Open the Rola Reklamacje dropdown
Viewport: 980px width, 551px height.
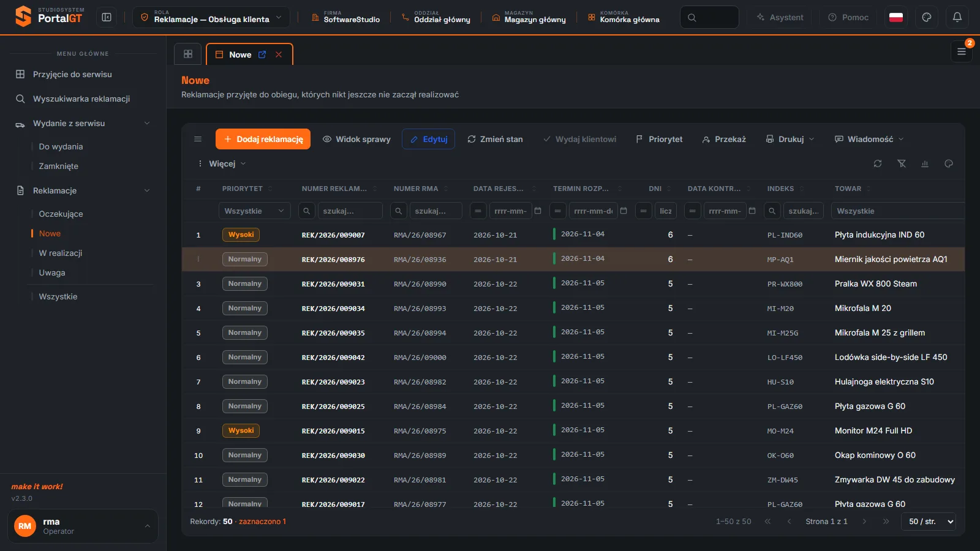coord(211,17)
